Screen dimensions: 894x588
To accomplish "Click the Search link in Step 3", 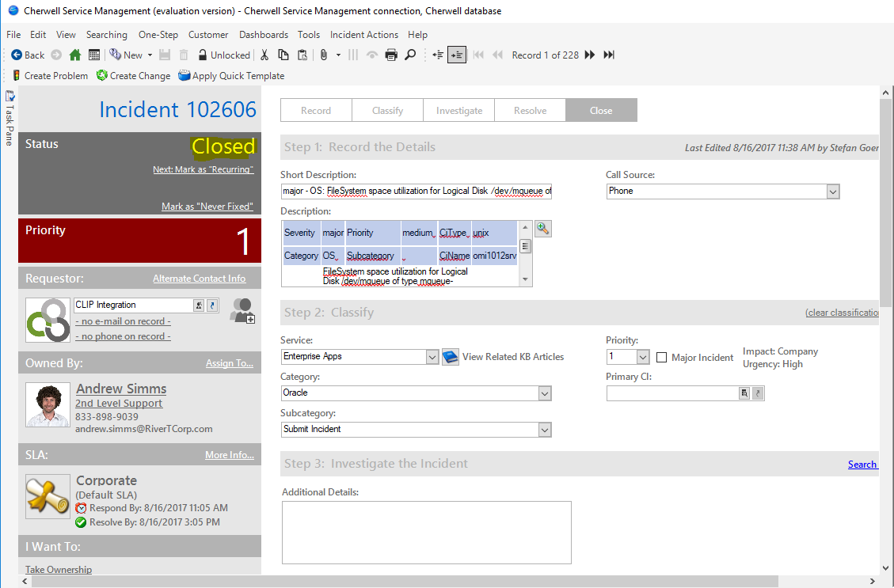I will coord(862,465).
